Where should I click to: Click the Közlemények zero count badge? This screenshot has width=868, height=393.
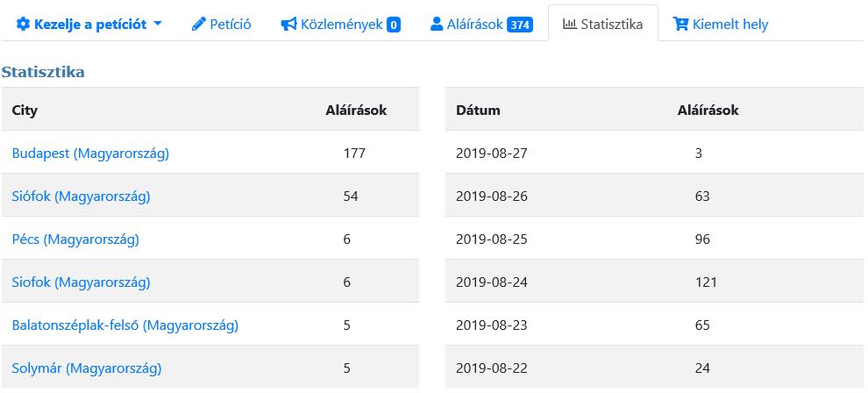[394, 25]
